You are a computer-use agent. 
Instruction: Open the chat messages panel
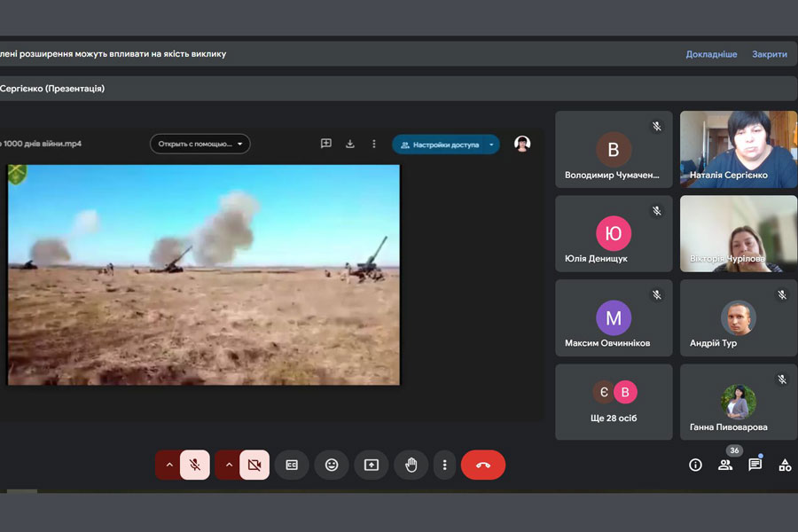coord(755,465)
